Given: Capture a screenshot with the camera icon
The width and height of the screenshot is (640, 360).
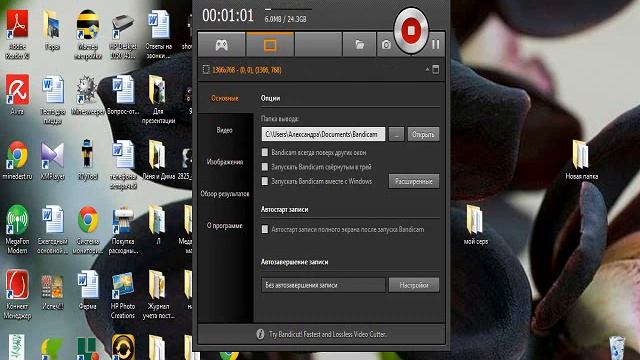Looking at the screenshot, I should click(x=386, y=45).
